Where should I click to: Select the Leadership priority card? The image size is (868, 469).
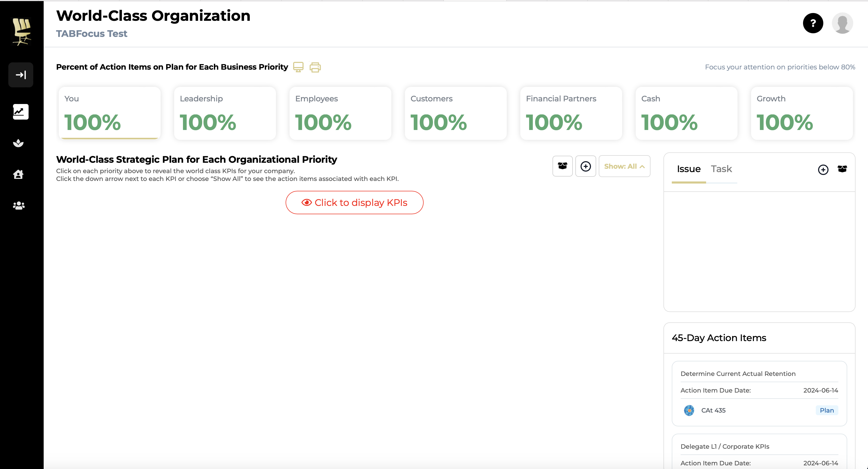click(x=225, y=113)
